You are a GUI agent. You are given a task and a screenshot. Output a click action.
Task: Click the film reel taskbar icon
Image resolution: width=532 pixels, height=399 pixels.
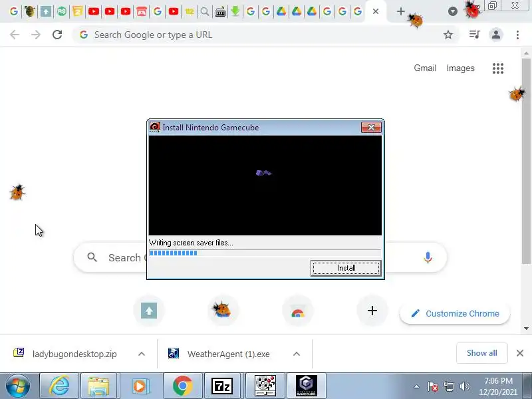[265, 386]
